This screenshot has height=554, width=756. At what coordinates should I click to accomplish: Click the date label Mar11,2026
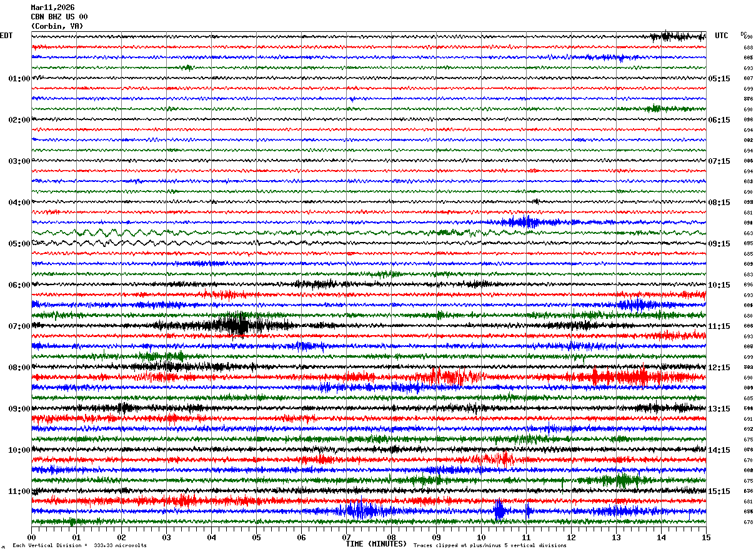click(52, 8)
